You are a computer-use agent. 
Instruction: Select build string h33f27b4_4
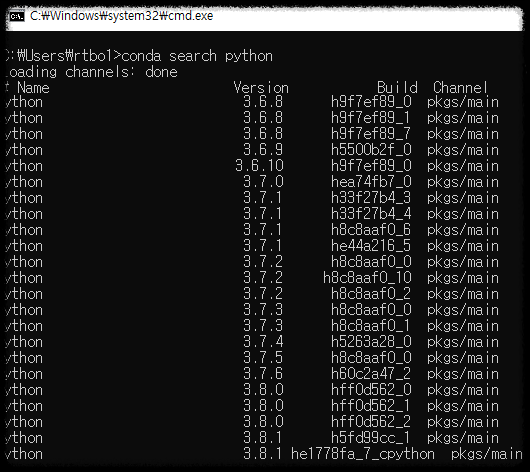[x=371, y=214]
